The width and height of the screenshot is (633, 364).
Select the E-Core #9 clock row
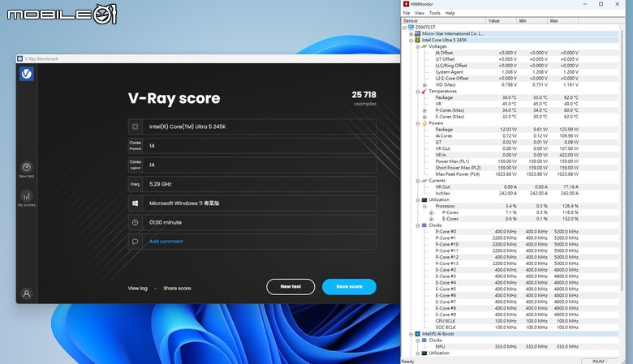coord(506,315)
